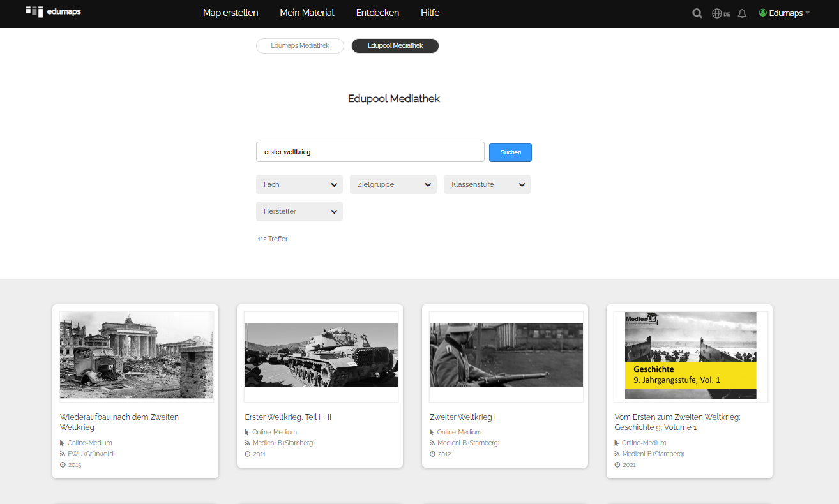839x504 pixels.
Task: Click the Hilfe menu item
Action: (430, 13)
